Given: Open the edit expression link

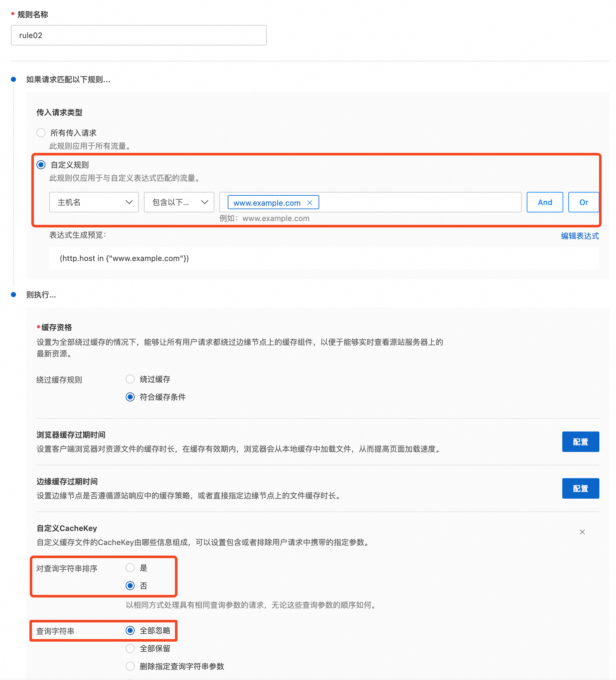Looking at the screenshot, I should [x=580, y=236].
